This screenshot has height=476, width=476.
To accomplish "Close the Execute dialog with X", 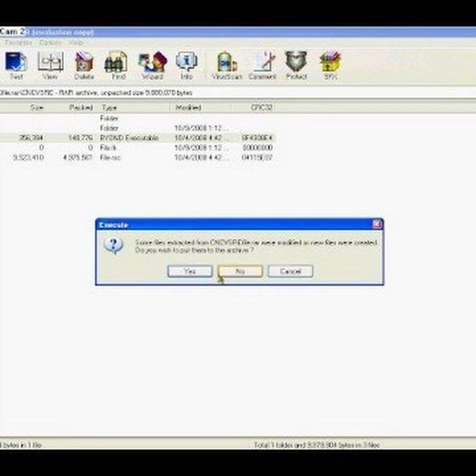I will pos(377,225).
